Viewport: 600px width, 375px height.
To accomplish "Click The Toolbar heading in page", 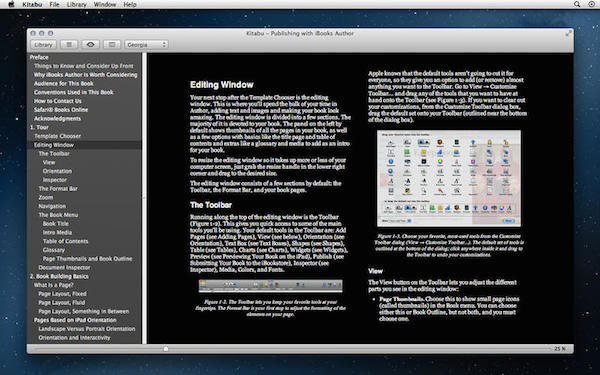I will (x=211, y=205).
